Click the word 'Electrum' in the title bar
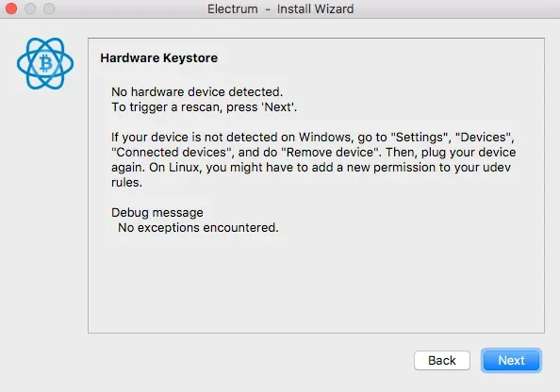The height and width of the screenshot is (392, 560). click(233, 8)
